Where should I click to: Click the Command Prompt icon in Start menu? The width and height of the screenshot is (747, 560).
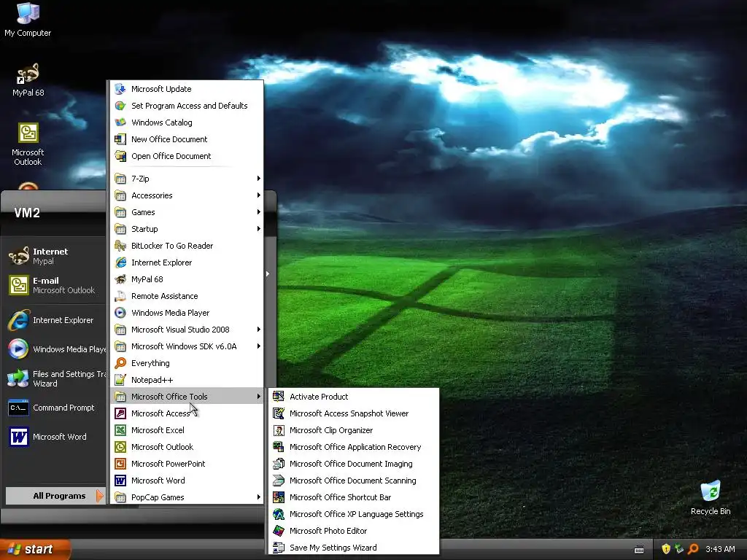pyautogui.click(x=18, y=408)
